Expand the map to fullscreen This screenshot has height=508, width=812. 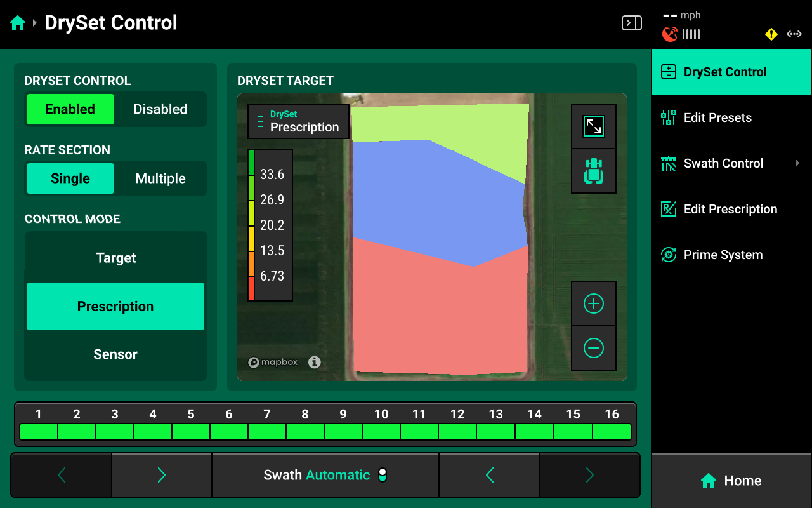pyautogui.click(x=593, y=126)
